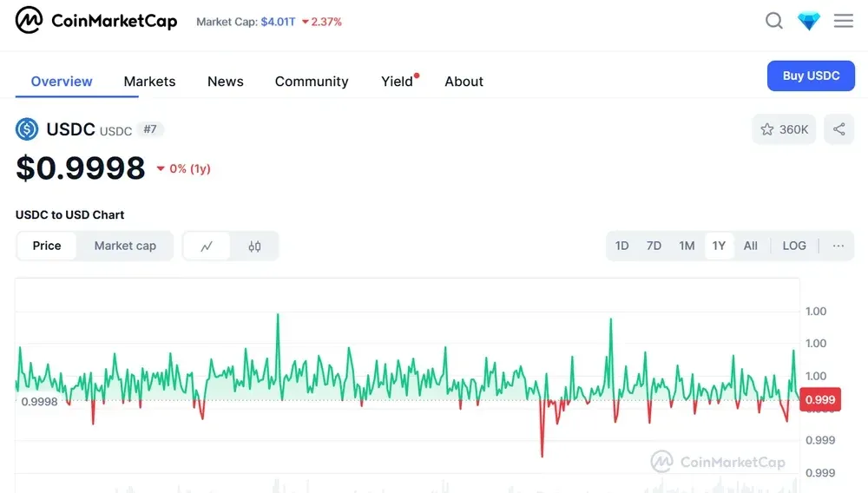This screenshot has height=493, width=868.
Task: Open the three-dots chart options
Action: 838,246
